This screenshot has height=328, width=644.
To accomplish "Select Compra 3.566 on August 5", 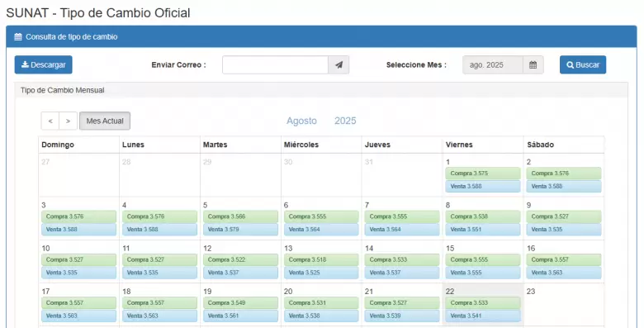I will click(x=240, y=216).
